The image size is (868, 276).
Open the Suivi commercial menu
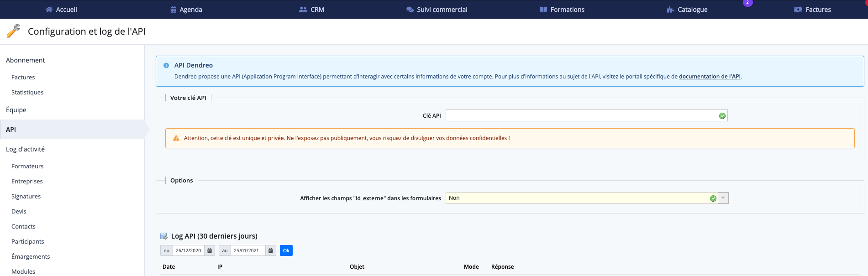pos(437,10)
